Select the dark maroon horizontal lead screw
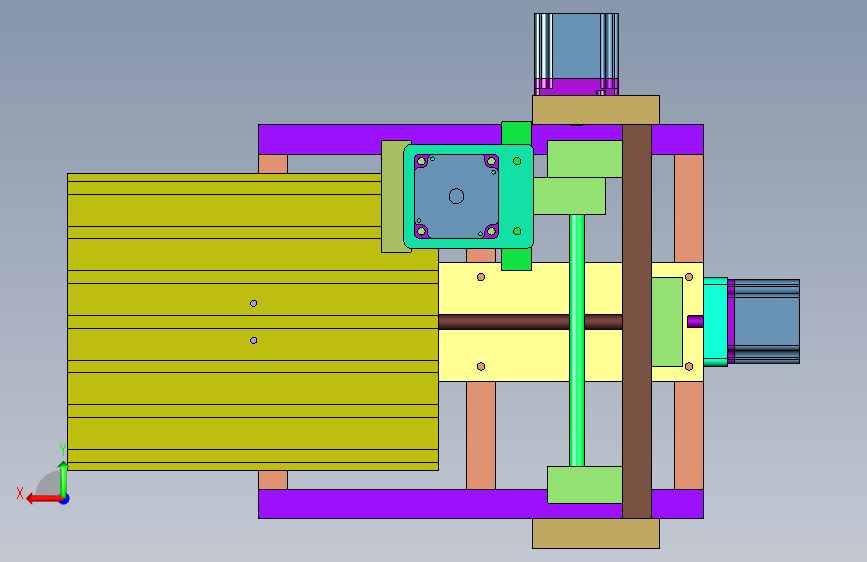The image size is (867, 562). [530, 322]
